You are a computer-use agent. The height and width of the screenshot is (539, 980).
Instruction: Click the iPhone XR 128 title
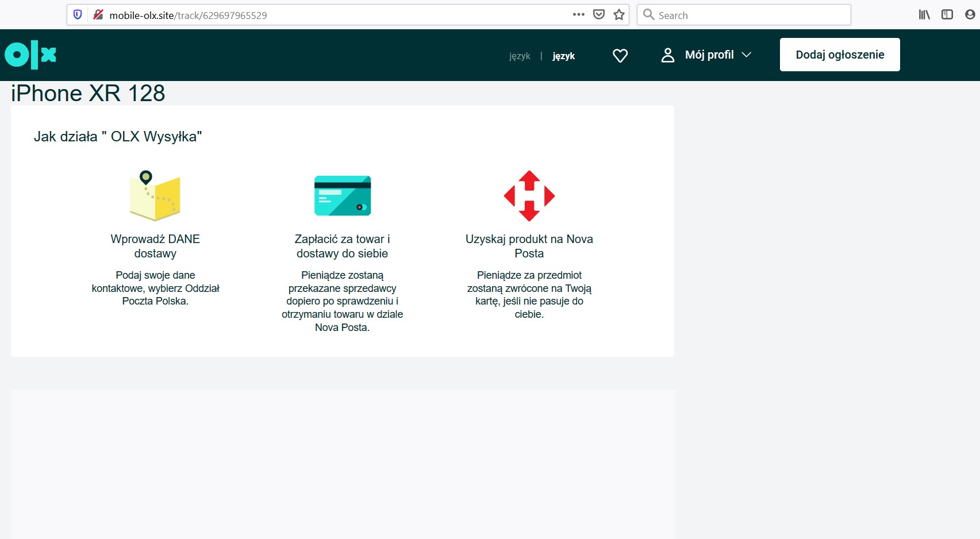[x=88, y=93]
